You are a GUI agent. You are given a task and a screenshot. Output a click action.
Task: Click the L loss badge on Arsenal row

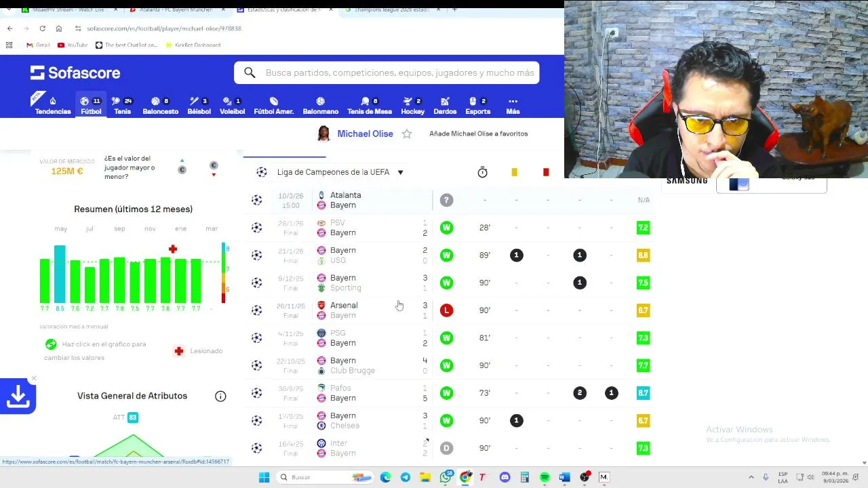click(446, 310)
